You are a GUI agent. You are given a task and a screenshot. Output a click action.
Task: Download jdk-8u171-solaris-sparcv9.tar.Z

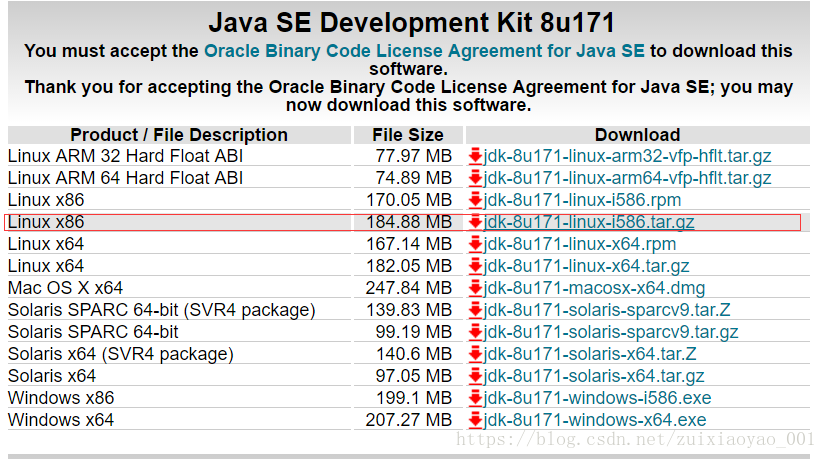pyautogui.click(x=607, y=310)
